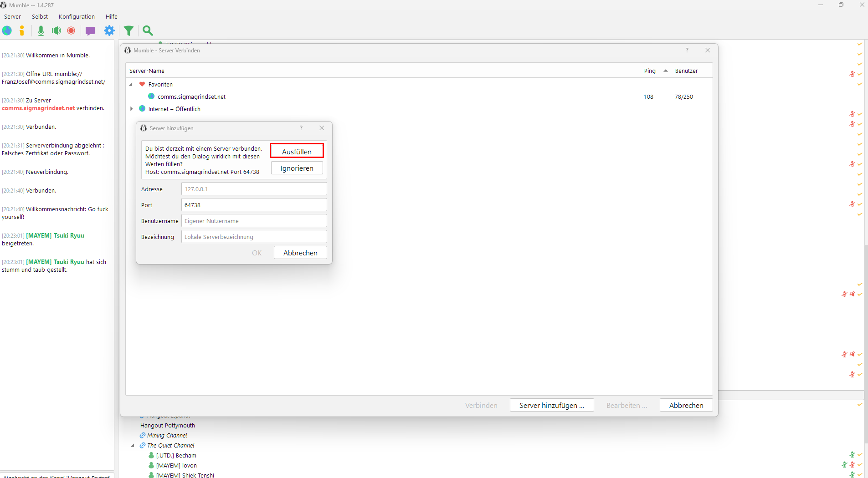Start recording with red record icon
Viewport: 868px width, 478px height.
(71, 31)
